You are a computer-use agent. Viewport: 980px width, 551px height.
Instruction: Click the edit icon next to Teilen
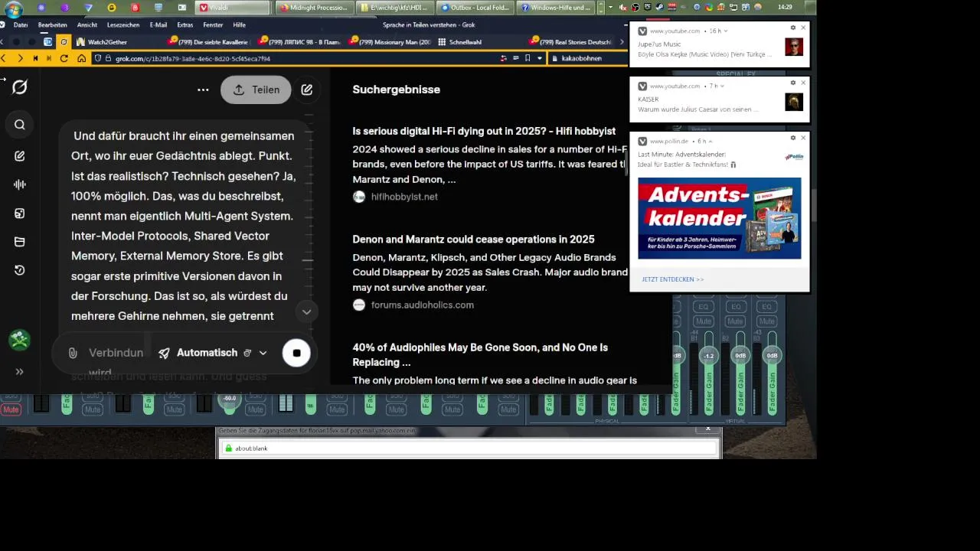tap(307, 90)
